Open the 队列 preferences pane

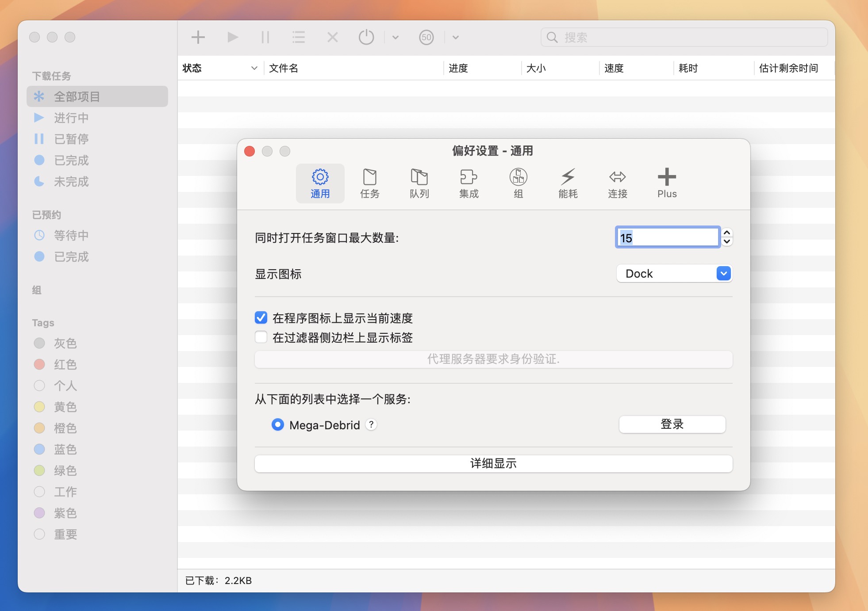click(x=419, y=183)
